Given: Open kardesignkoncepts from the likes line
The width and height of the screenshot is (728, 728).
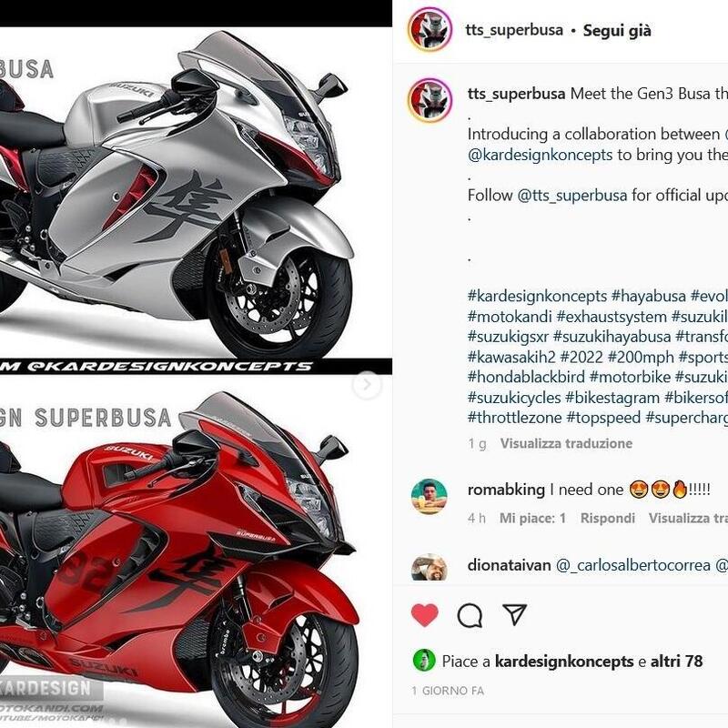Looking at the screenshot, I should 564,662.
